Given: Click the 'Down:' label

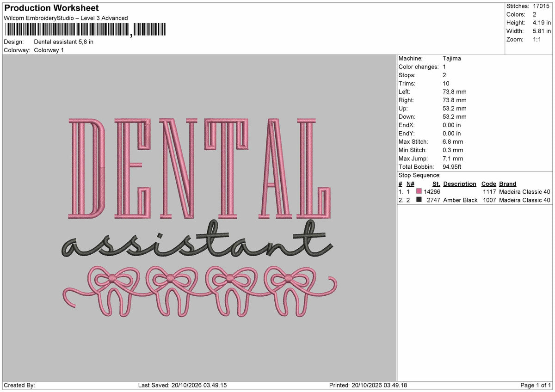Looking at the screenshot, I should coord(407,116).
